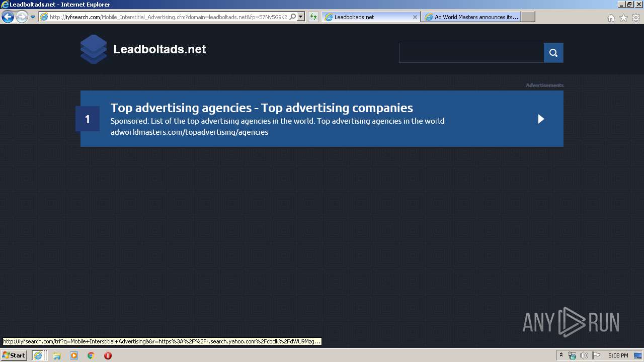Screen dimensions: 644x362
Task: Refresh the page with the green arrows button
Action: [313, 17]
